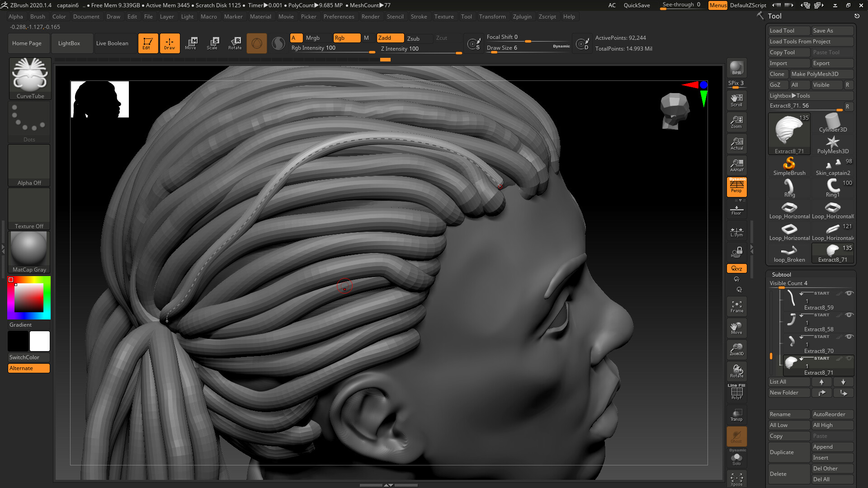Click the BPR render icon

tap(736, 69)
